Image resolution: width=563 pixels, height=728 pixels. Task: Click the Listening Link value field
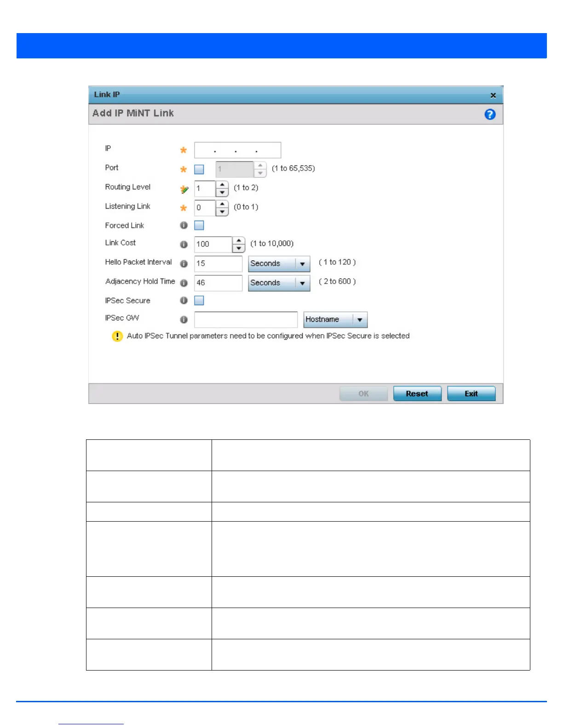[x=205, y=208]
